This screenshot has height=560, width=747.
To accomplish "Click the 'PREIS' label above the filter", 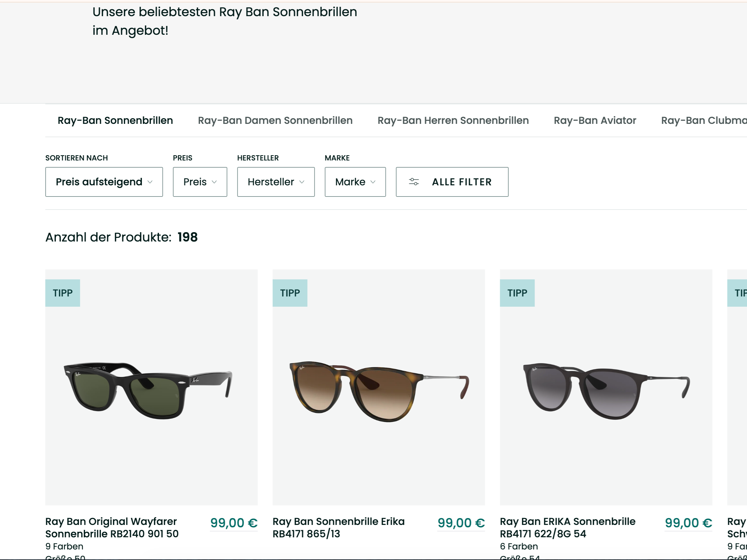I will click(x=183, y=158).
